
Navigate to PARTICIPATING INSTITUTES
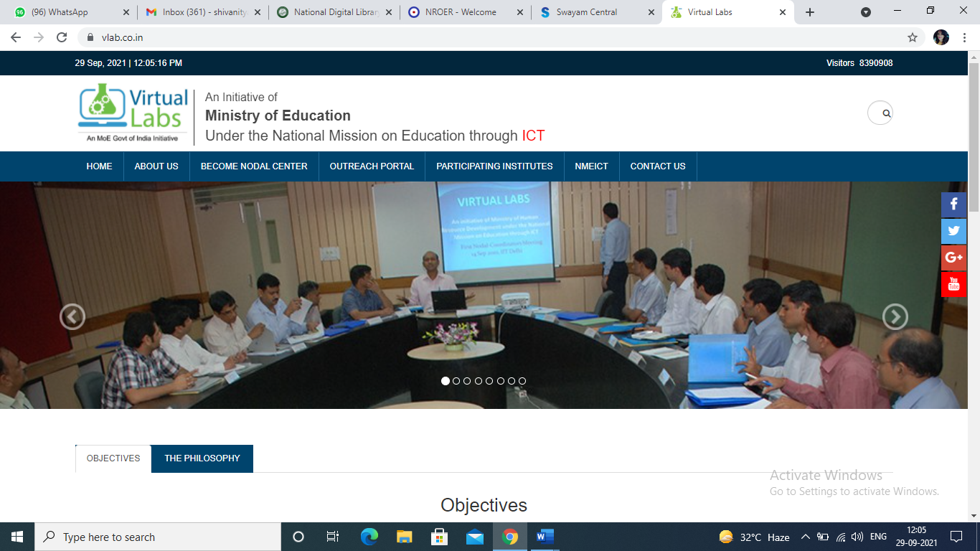pos(494,166)
